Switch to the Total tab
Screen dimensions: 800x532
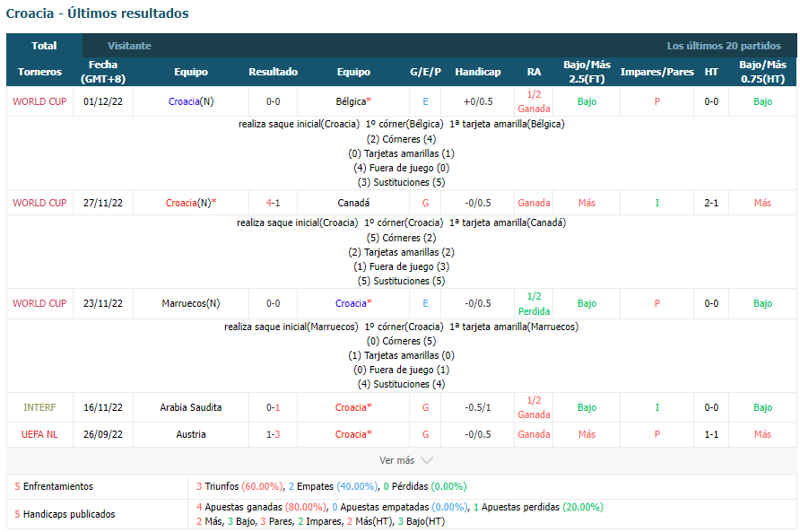point(44,46)
